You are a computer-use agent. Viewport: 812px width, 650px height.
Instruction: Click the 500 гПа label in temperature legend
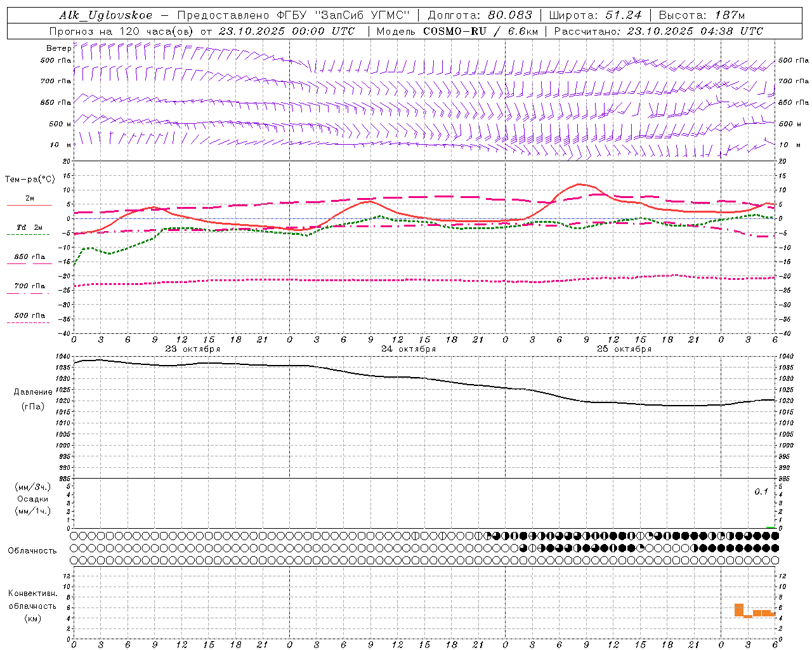click(30, 315)
